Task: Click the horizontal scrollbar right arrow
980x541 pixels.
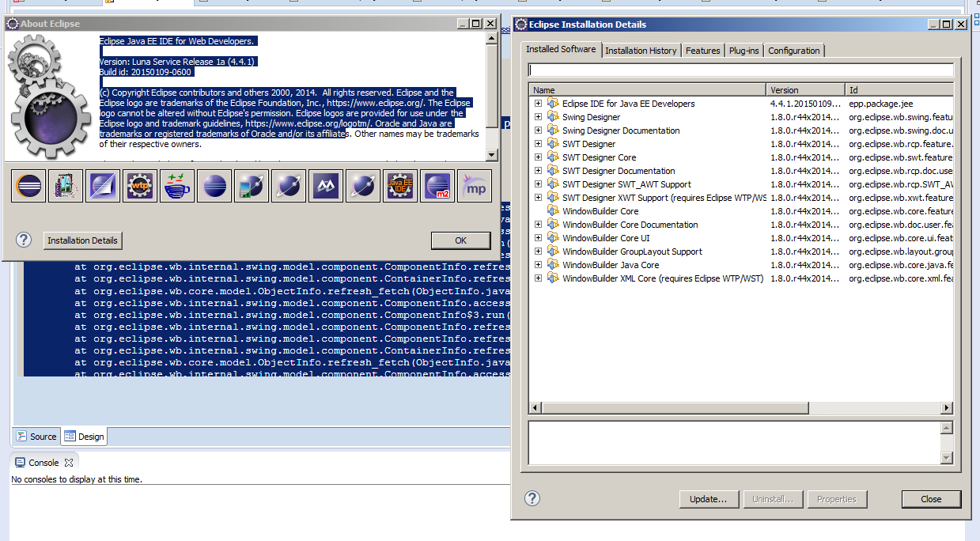Action: (x=947, y=408)
